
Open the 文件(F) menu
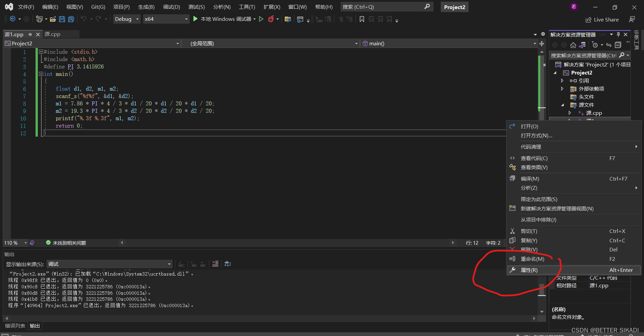(x=26, y=7)
